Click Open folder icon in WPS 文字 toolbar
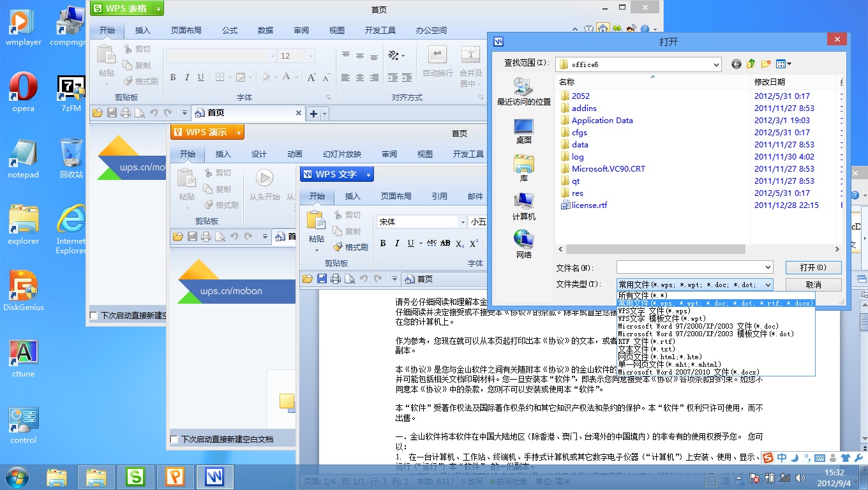The image size is (868, 490). click(308, 279)
